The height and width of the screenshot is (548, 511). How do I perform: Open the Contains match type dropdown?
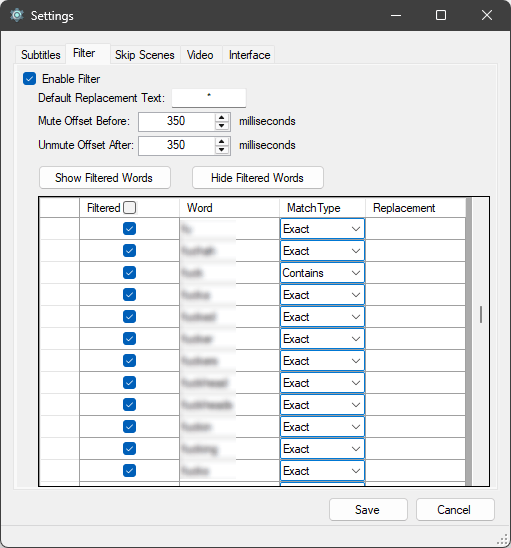point(322,273)
